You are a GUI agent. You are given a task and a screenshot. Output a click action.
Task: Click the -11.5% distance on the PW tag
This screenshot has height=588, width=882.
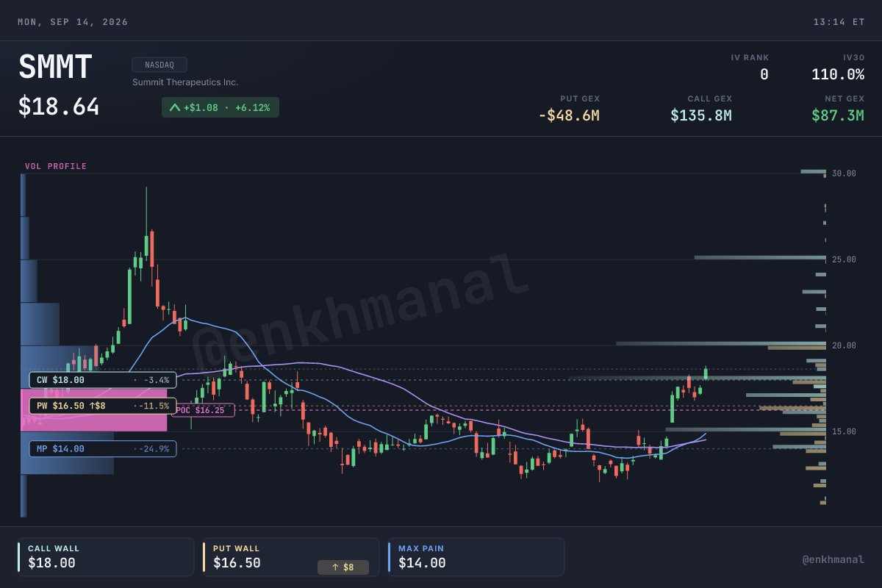(153, 406)
